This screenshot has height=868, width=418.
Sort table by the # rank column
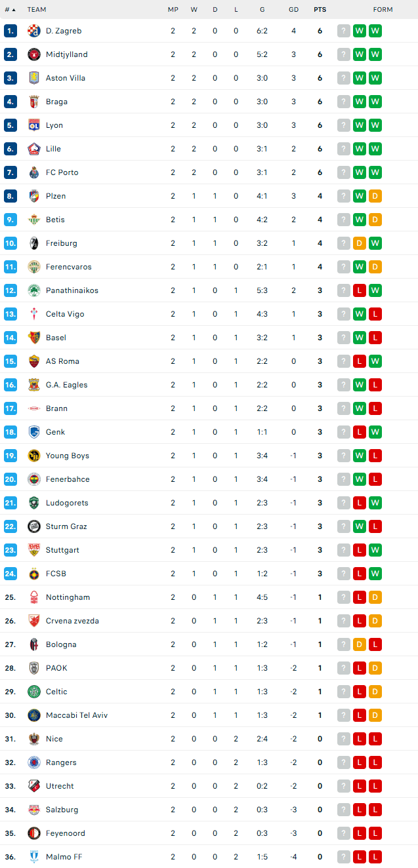coord(10,10)
